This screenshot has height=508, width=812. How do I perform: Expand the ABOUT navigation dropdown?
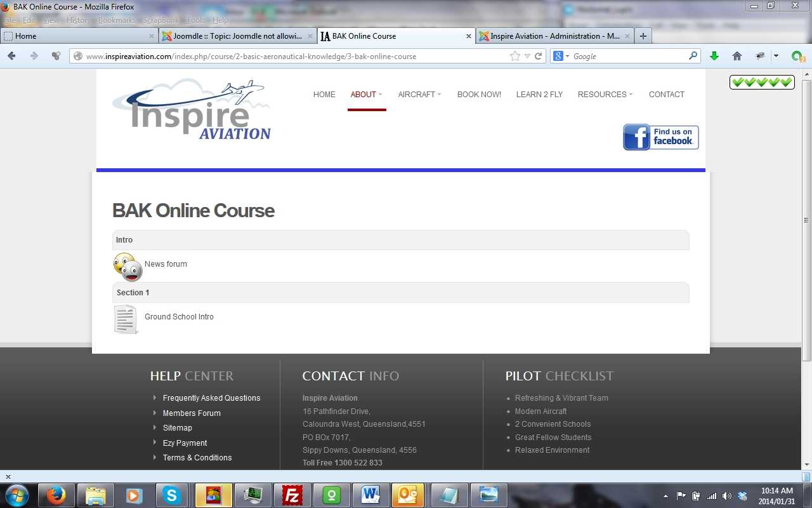[x=366, y=95]
